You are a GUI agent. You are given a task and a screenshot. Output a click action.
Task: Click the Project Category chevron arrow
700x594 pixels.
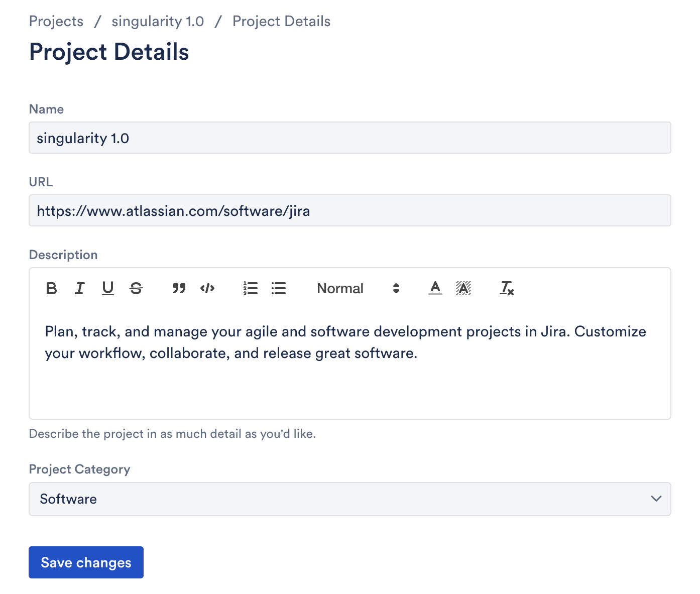[656, 499]
